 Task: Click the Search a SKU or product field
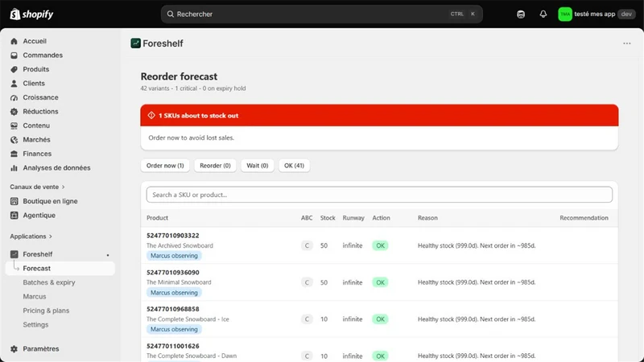[379, 195]
